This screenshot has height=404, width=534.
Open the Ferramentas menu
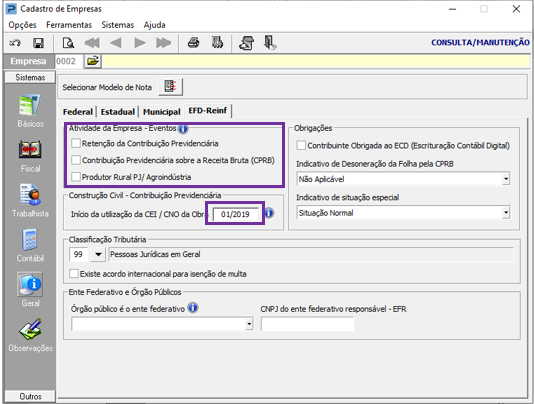pos(69,25)
